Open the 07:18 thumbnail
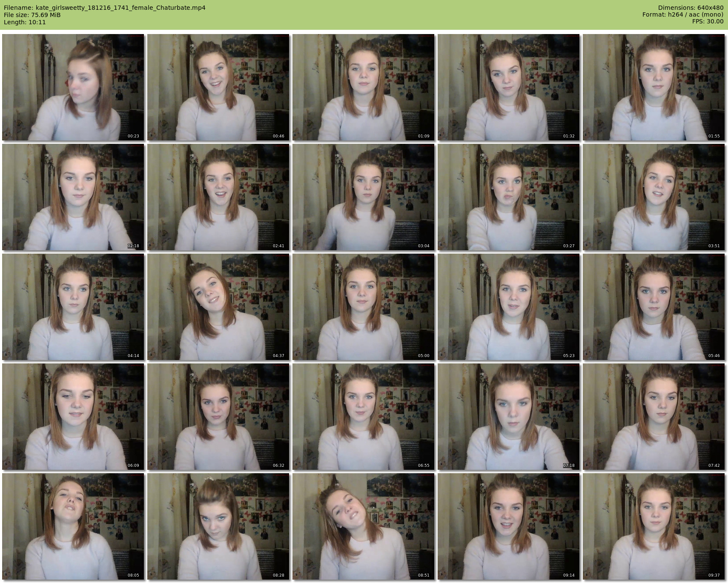 (x=508, y=417)
